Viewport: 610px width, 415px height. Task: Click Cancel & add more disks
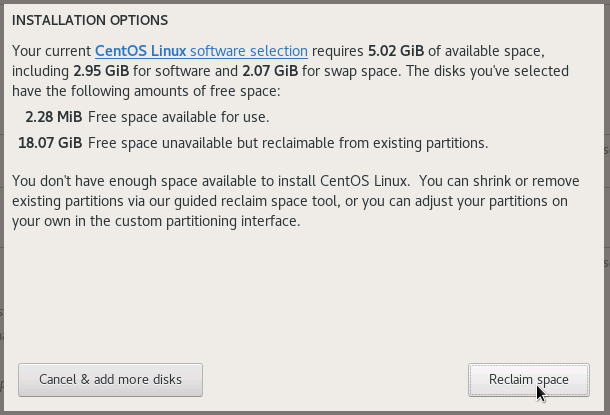point(110,380)
